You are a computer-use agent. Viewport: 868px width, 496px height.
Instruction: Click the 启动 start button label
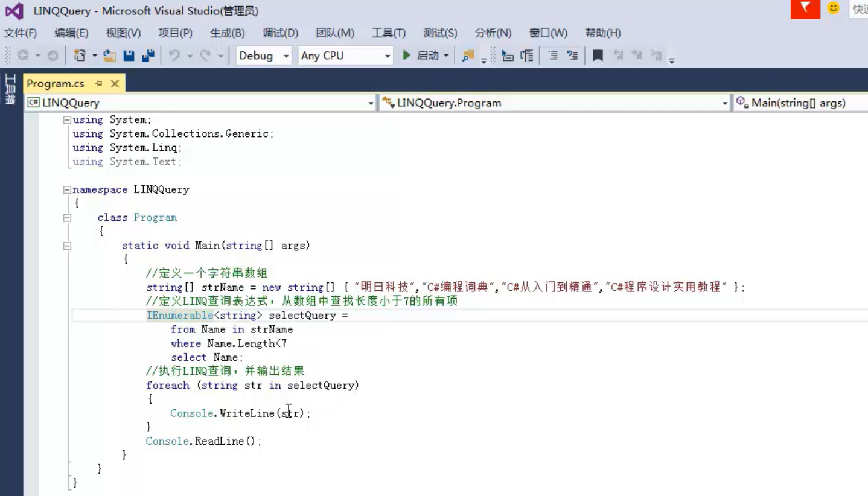point(428,56)
